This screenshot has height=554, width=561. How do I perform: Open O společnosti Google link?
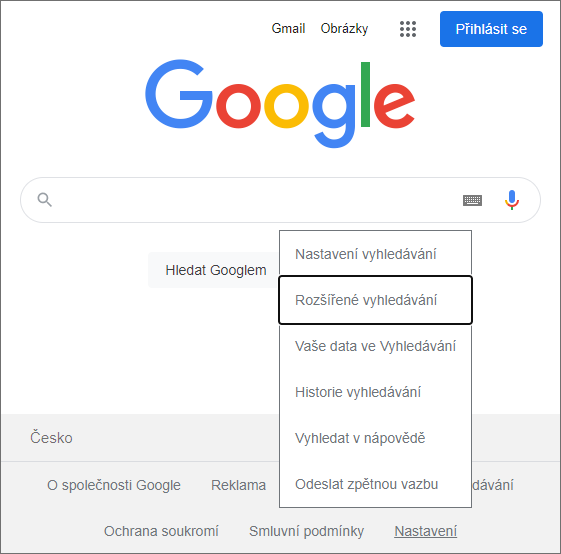114,485
